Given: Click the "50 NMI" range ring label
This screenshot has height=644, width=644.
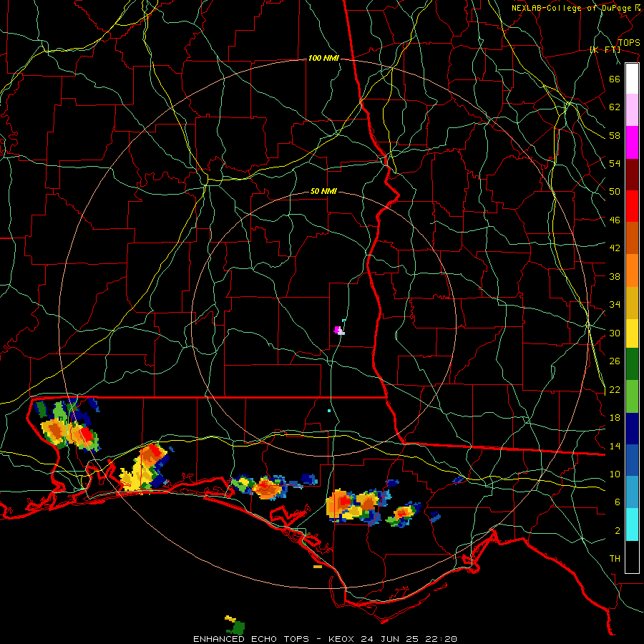Looking at the screenshot, I should 323,191.
